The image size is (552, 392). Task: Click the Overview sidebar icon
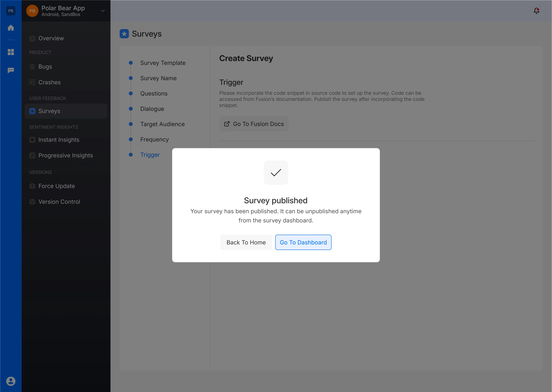(x=32, y=38)
